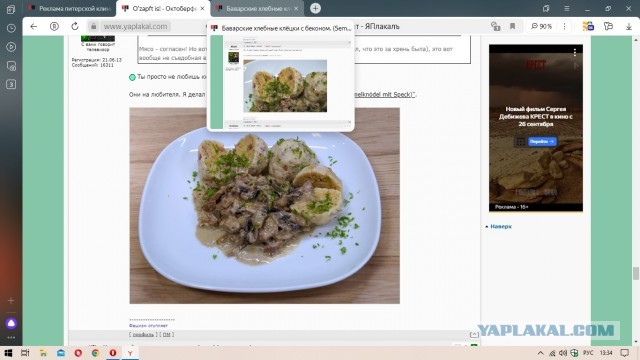Click the 'профиль' link under post

(x=143, y=335)
